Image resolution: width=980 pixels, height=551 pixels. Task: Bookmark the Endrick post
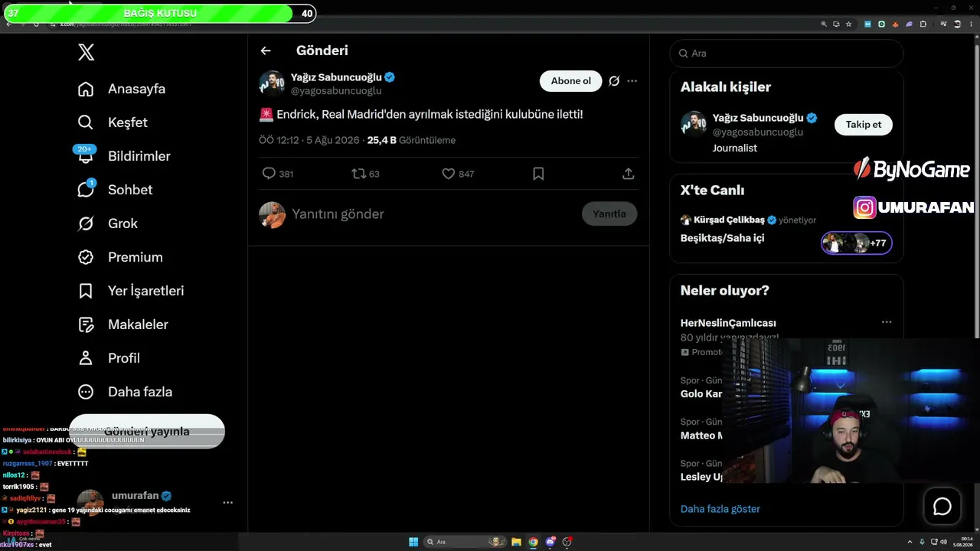tap(538, 174)
